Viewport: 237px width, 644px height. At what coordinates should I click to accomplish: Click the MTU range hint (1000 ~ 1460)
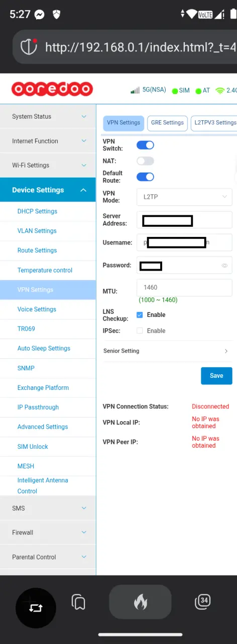[x=158, y=300]
